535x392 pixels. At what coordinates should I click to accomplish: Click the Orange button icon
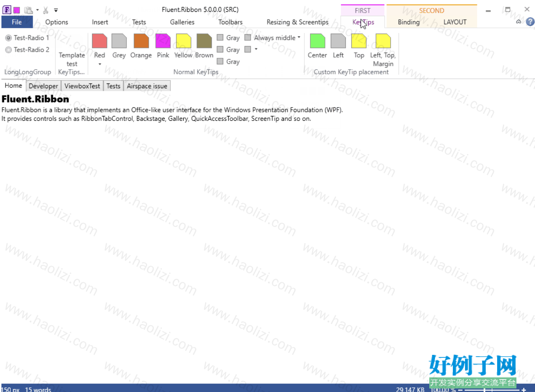point(141,41)
